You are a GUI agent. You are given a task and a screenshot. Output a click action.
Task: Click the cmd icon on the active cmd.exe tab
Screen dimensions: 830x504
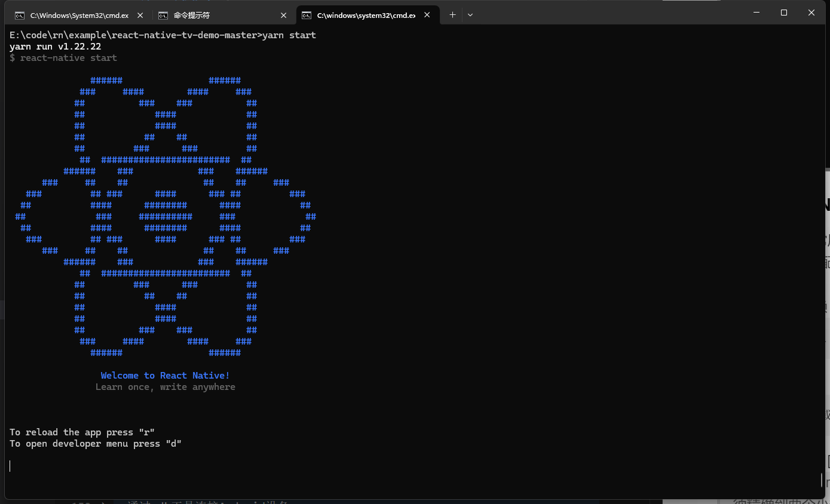tap(307, 15)
